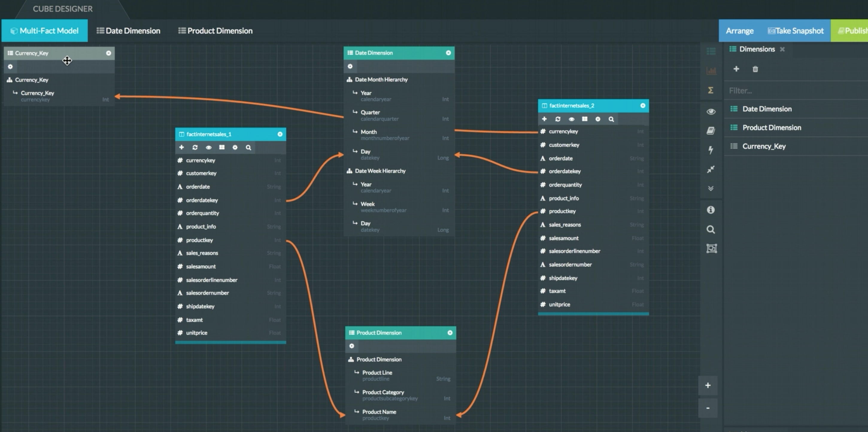Click the info sidebar icon

coord(711,210)
